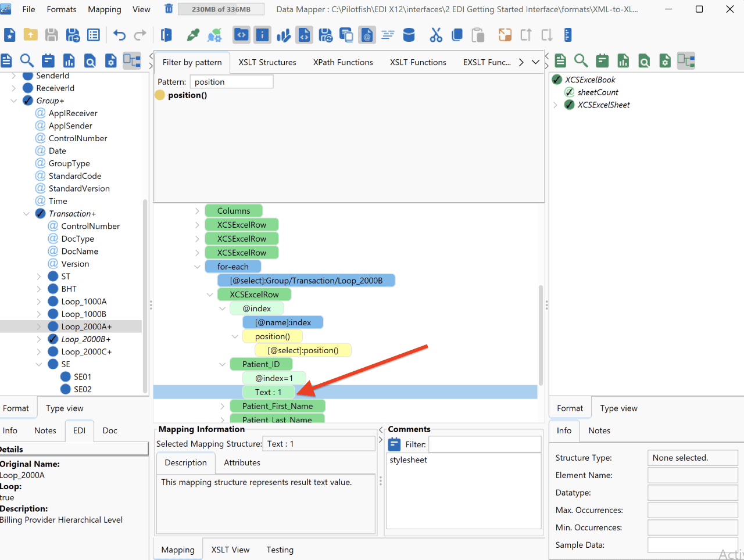Save using the floppy disk icon

[52, 35]
